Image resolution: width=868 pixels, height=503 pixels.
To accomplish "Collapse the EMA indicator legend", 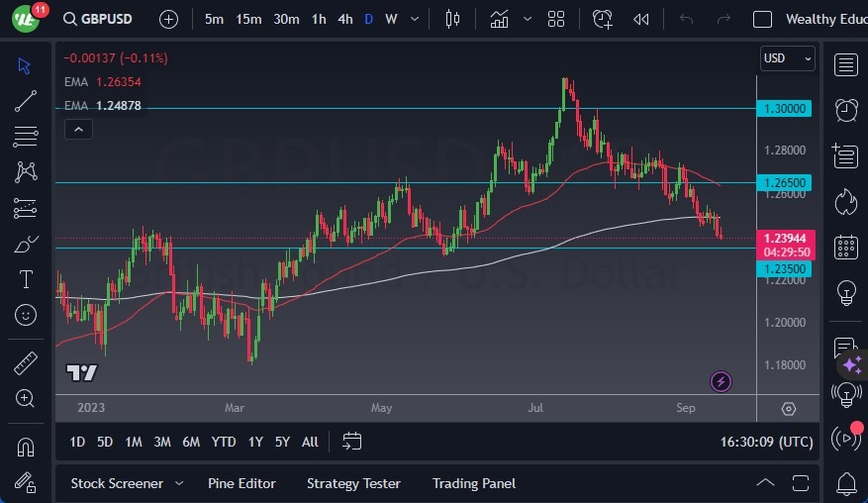I will 77,129.
